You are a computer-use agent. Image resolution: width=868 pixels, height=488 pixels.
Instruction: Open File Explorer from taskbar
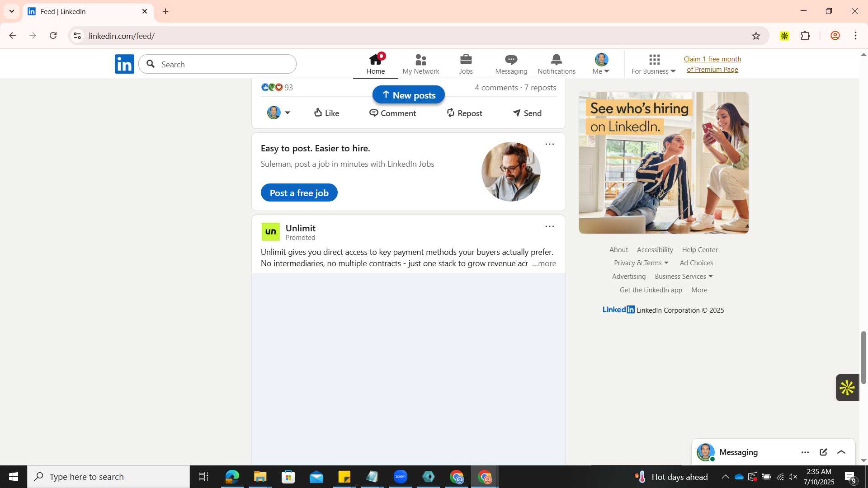260,477
